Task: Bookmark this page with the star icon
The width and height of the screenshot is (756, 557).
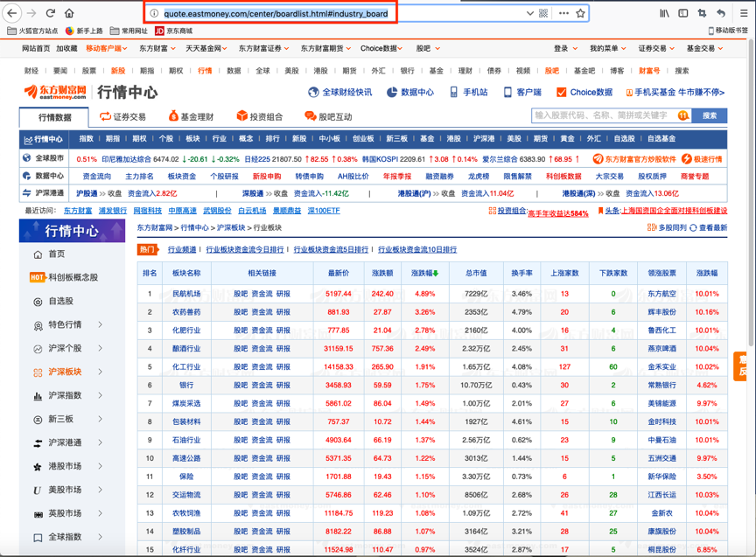Action: point(580,13)
